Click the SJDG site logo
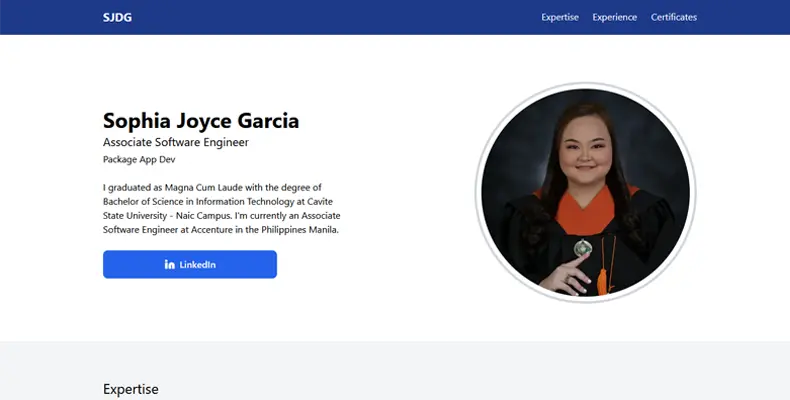The height and width of the screenshot is (400, 790). (x=116, y=17)
